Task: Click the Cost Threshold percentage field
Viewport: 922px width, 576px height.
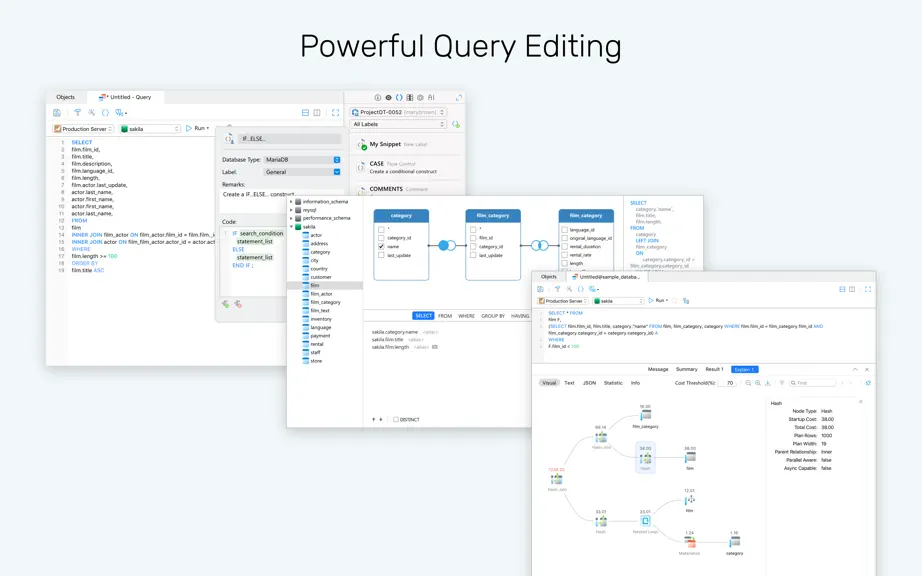Action: click(x=729, y=383)
